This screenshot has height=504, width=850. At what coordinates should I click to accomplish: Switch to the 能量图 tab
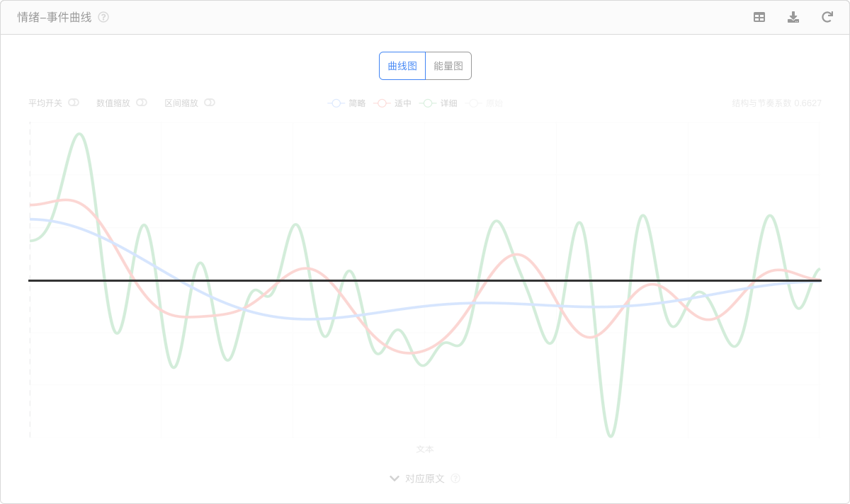point(448,66)
